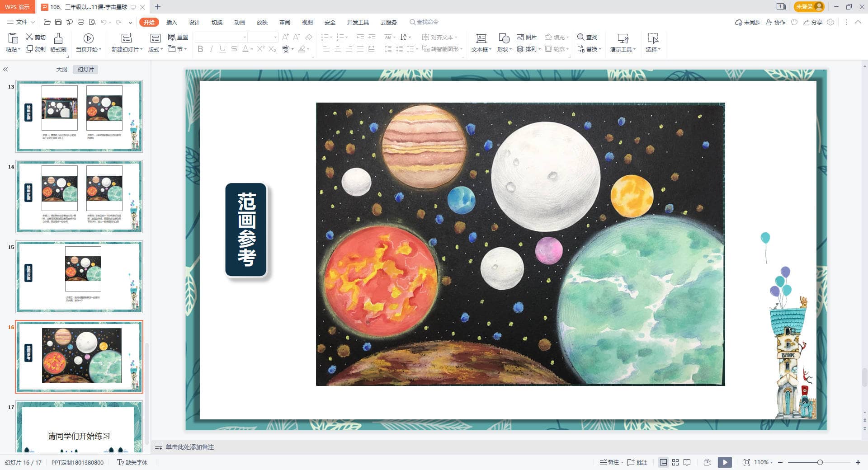Screen dimensions: 868x470
Task: Click the zoom slider handle
Action: pyautogui.click(x=820, y=462)
